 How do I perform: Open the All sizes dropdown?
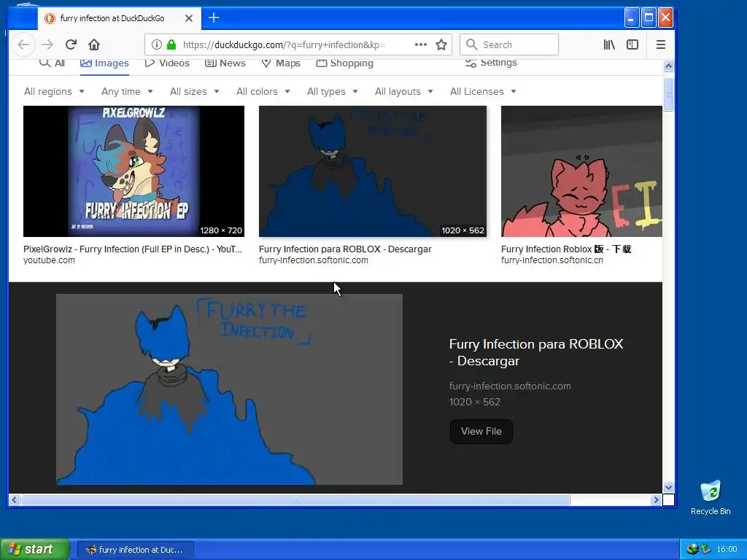pos(194,91)
